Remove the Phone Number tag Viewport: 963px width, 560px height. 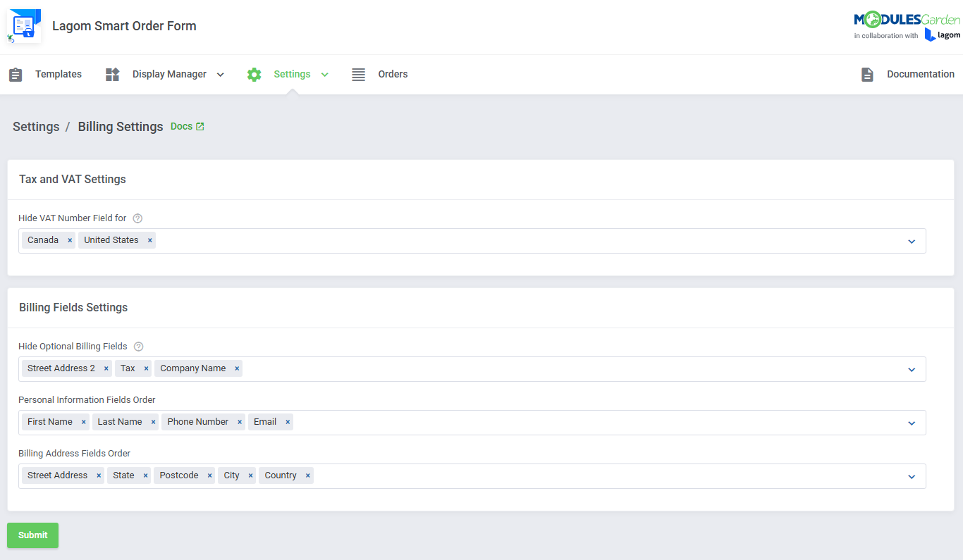(x=240, y=422)
